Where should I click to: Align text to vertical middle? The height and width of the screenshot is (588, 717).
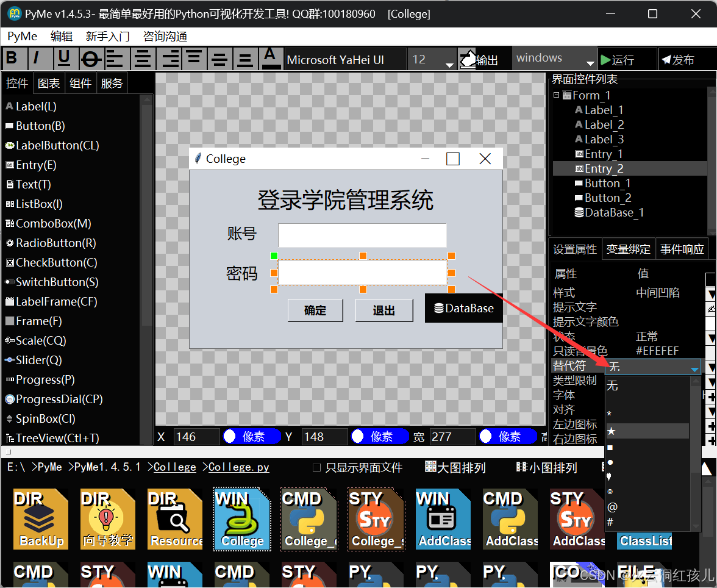coord(219,59)
